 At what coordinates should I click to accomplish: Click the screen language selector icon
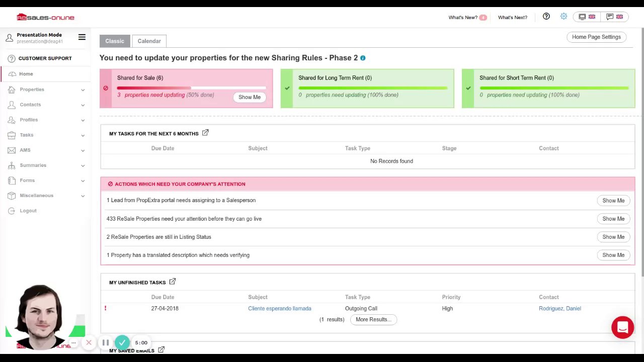tap(587, 17)
